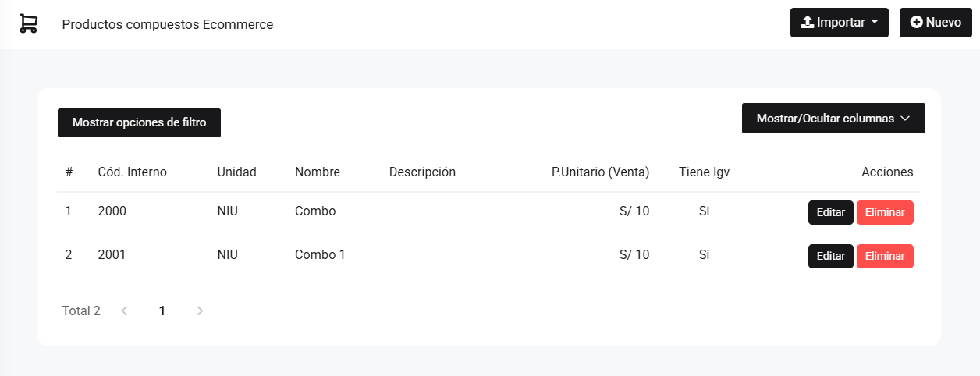Show the filter options panel
Image resolution: width=980 pixels, height=376 pixels.
(x=139, y=122)
